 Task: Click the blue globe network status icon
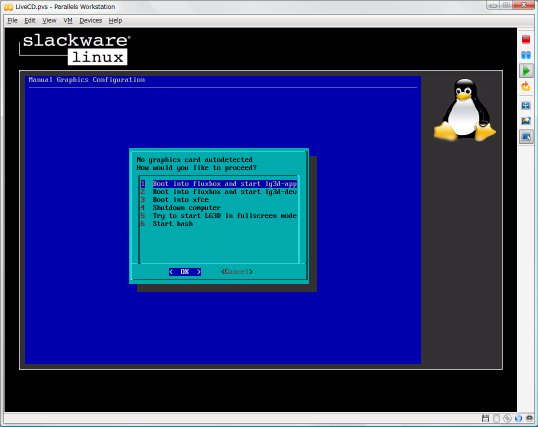(518, 418)
